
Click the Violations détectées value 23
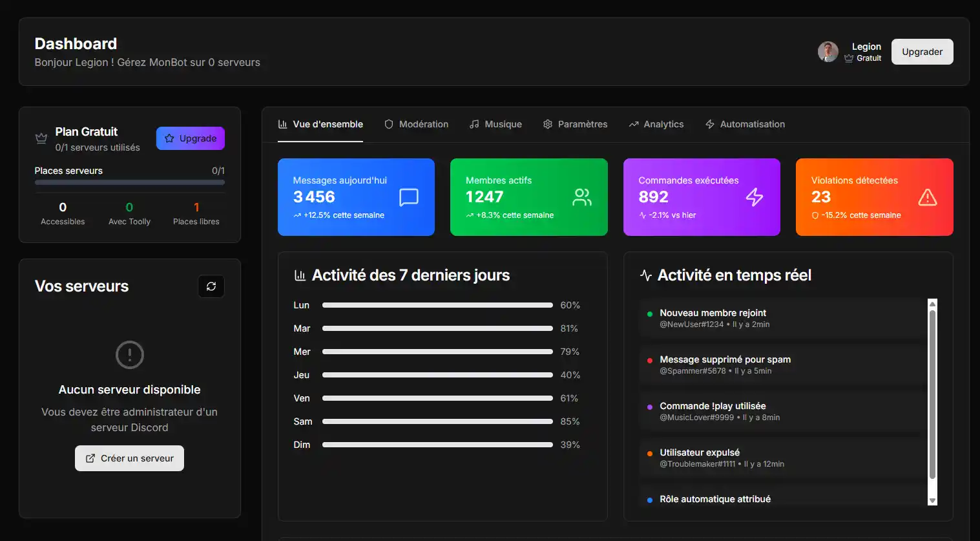pos(821,197)
